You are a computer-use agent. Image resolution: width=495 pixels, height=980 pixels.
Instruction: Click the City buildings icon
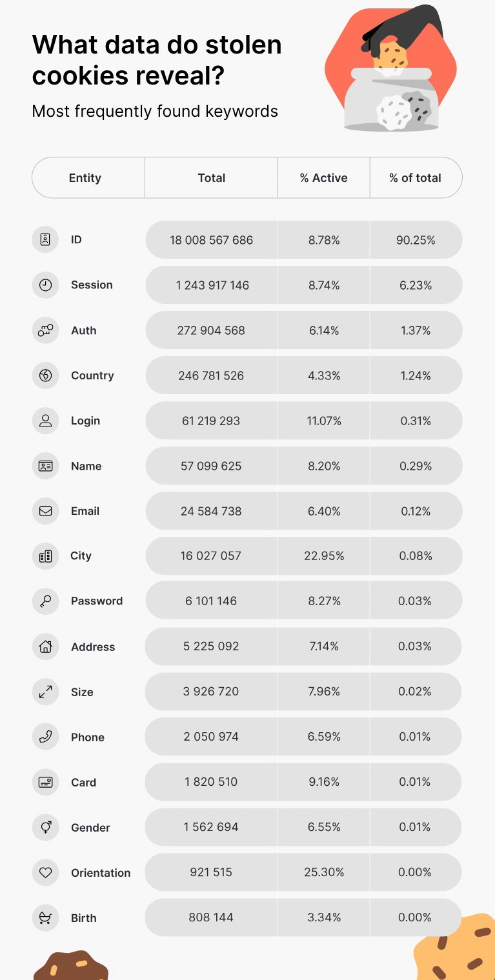click(45, 556)
